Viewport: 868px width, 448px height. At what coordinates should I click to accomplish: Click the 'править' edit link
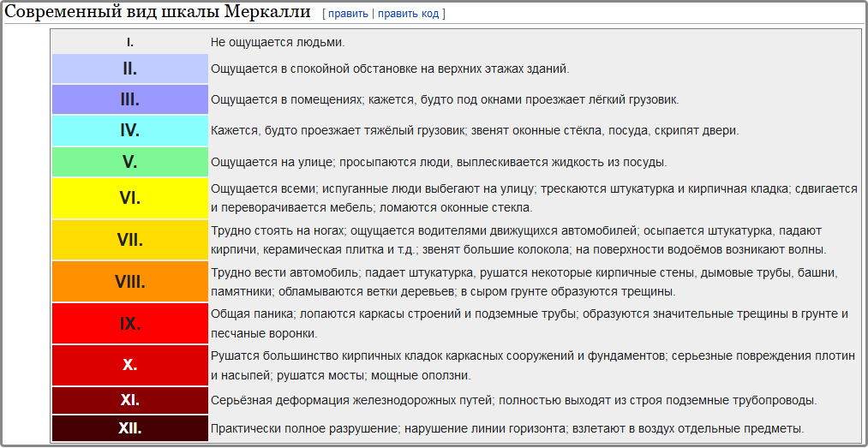(x=348, y=14)
